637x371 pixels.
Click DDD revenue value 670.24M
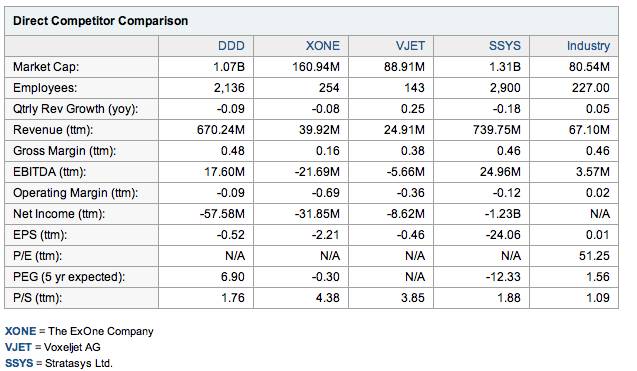(221, 130)
